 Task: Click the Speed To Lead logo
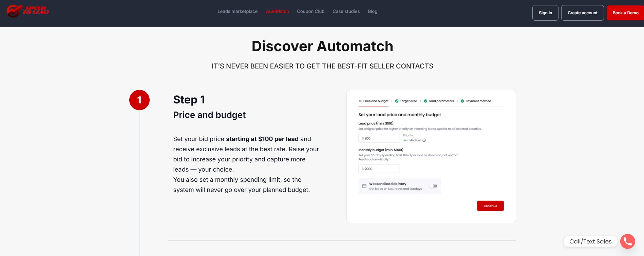[x=28, y=11]
